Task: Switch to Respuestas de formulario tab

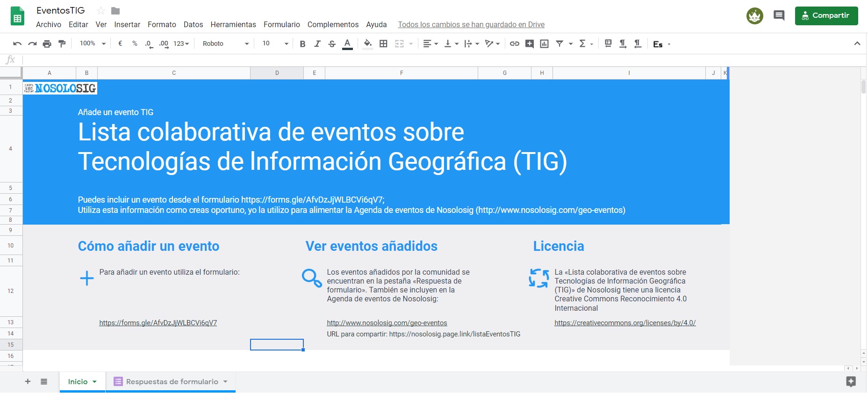Action: pos(171,381)
